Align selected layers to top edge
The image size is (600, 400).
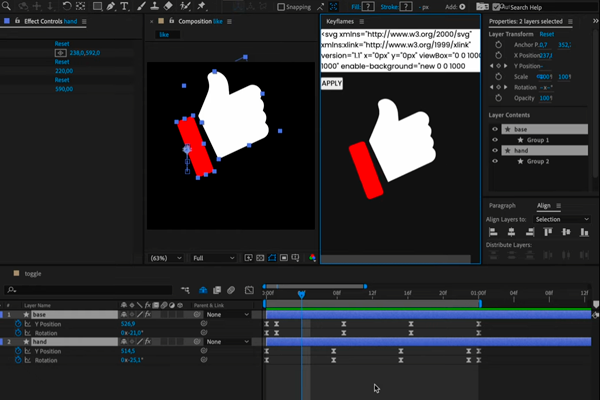[x=547, y=232]
